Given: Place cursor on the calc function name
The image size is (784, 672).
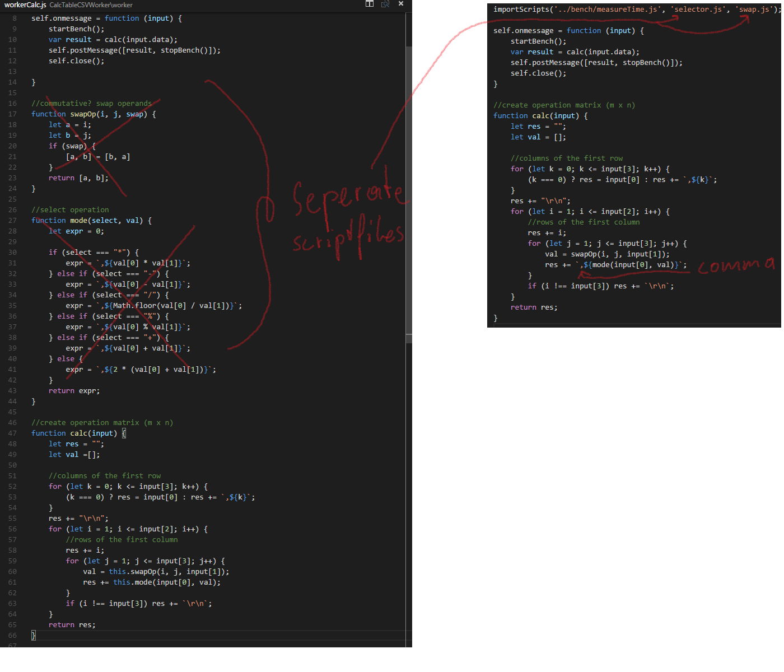Looking at the screenshot, I should [78, 433].
